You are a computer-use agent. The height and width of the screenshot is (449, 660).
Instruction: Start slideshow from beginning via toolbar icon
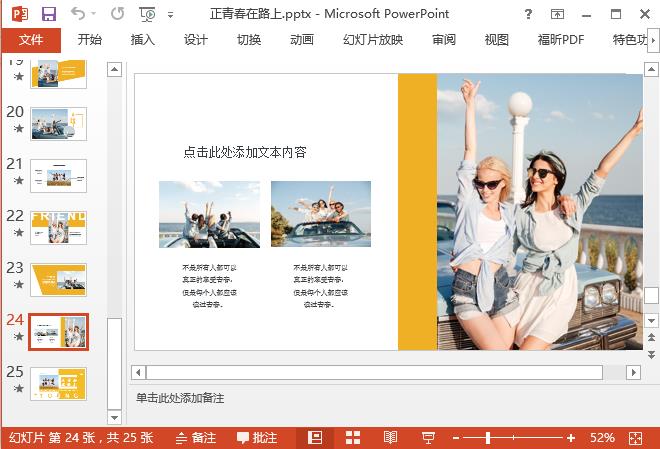(148, 14)
